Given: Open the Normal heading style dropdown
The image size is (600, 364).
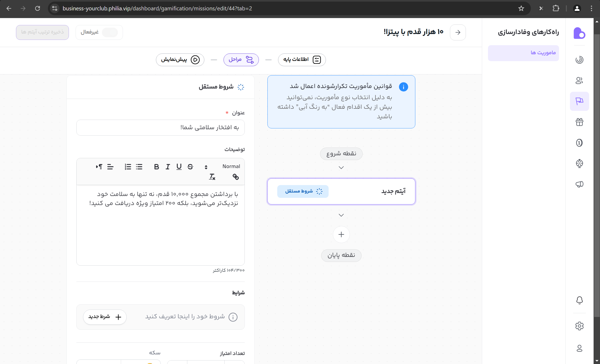Looking at the screenshot, I should (x=231, y=166).
